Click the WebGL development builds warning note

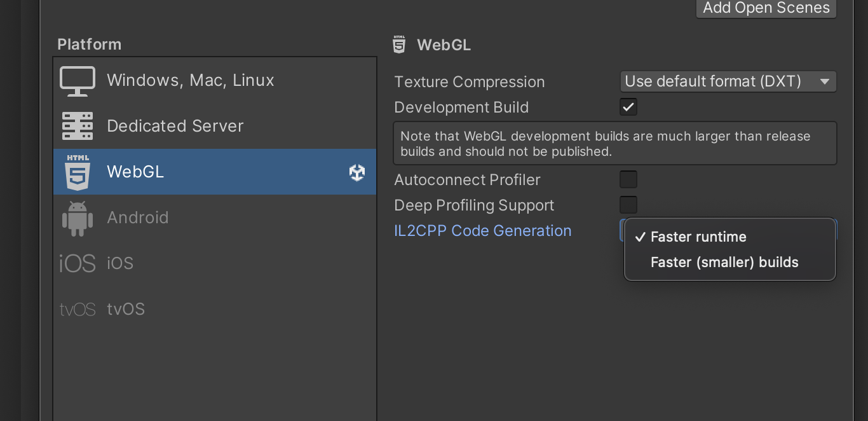pyautogui.click(x=615, y=143)
